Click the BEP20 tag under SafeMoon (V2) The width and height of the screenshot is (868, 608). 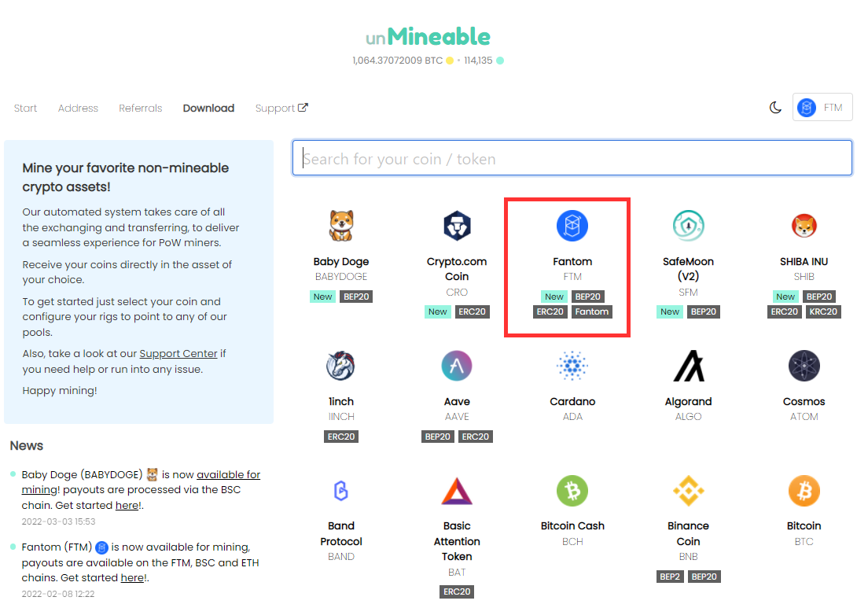[x=704, y=311]
